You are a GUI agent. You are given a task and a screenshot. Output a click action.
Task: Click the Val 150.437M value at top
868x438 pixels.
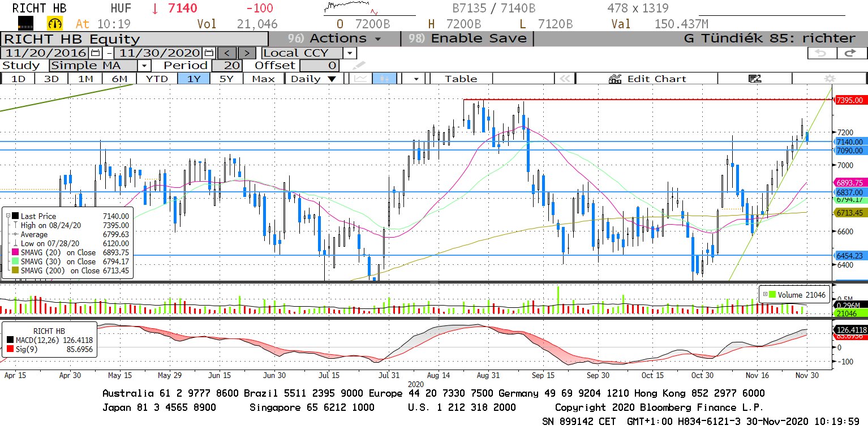[x=660, y=24]
